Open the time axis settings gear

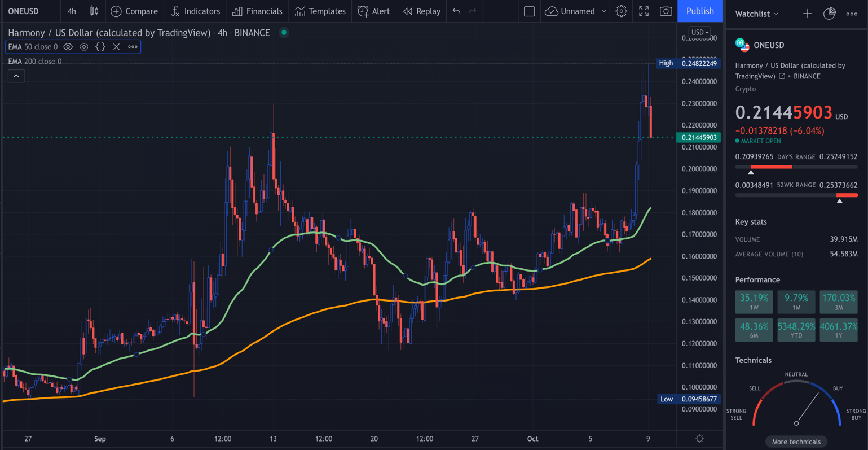click(699, 439)
